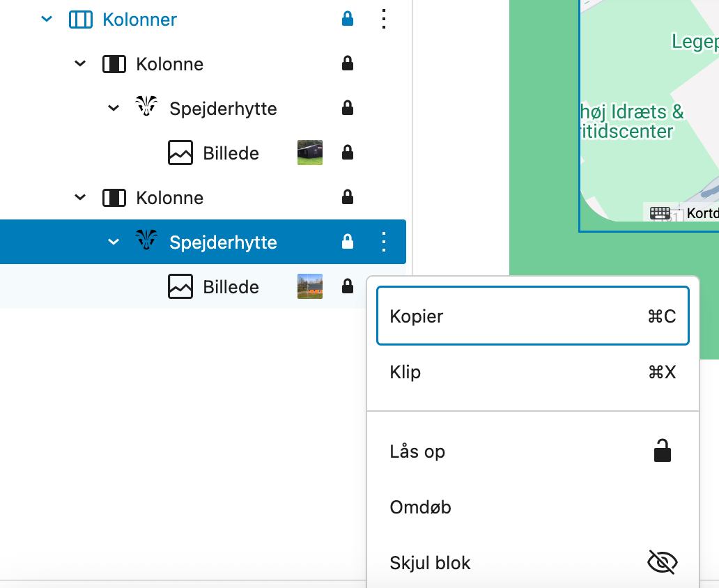Click the blue lock icon on Kolonner
Image resolution: width=719 pixels, height=588 pixels.
pos(348,20)
